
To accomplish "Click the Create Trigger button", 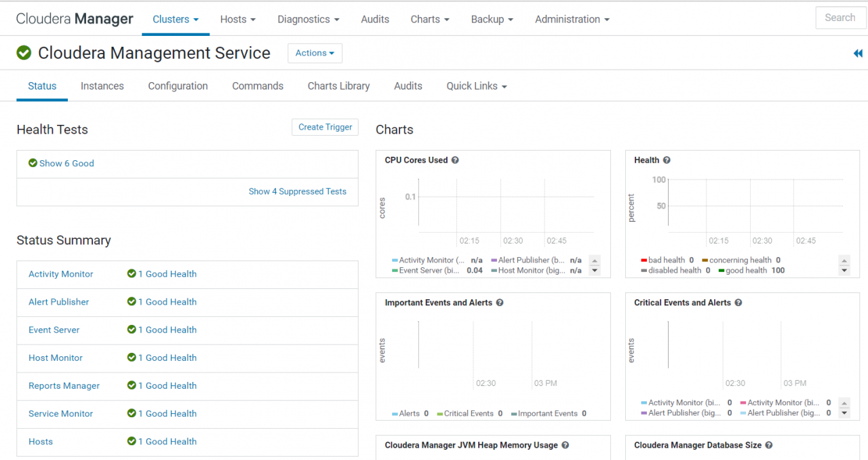I will tap(325, 127).
